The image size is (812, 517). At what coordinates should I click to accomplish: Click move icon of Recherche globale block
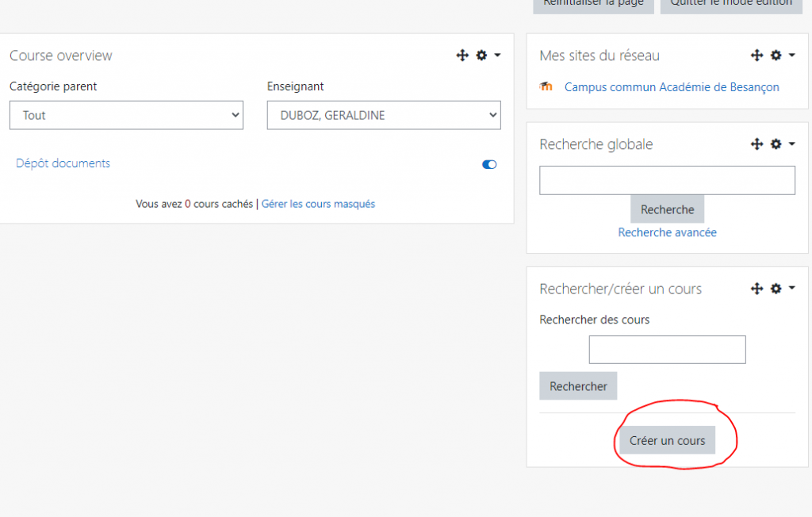[x=757, y=144]
